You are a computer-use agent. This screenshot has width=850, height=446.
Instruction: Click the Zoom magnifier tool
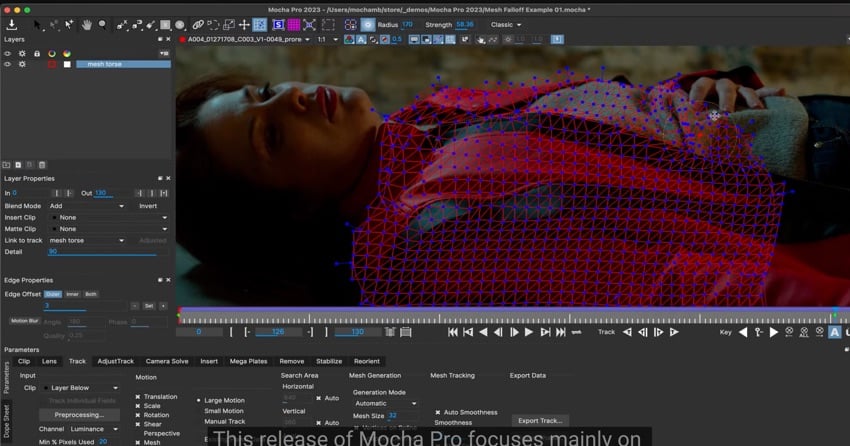pos(102,25)
